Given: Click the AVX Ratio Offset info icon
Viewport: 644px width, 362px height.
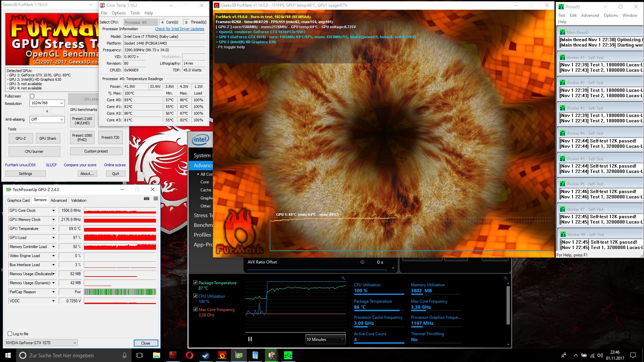Looking at the screenshot, I should coord(362,262).
